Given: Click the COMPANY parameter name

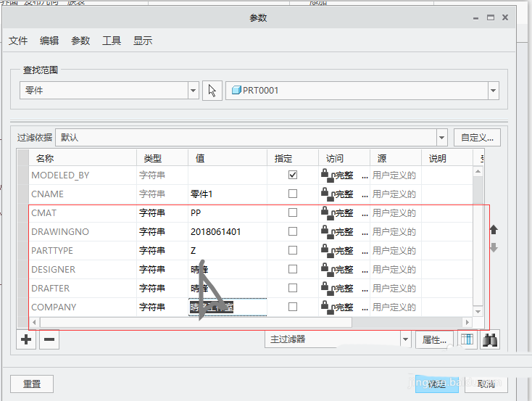Looking at the screenshot, I should click(54, 307).
